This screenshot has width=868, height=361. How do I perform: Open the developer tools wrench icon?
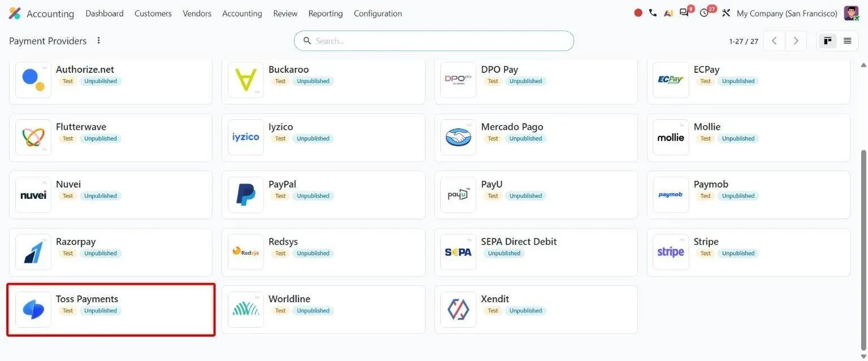pos(726,13)
